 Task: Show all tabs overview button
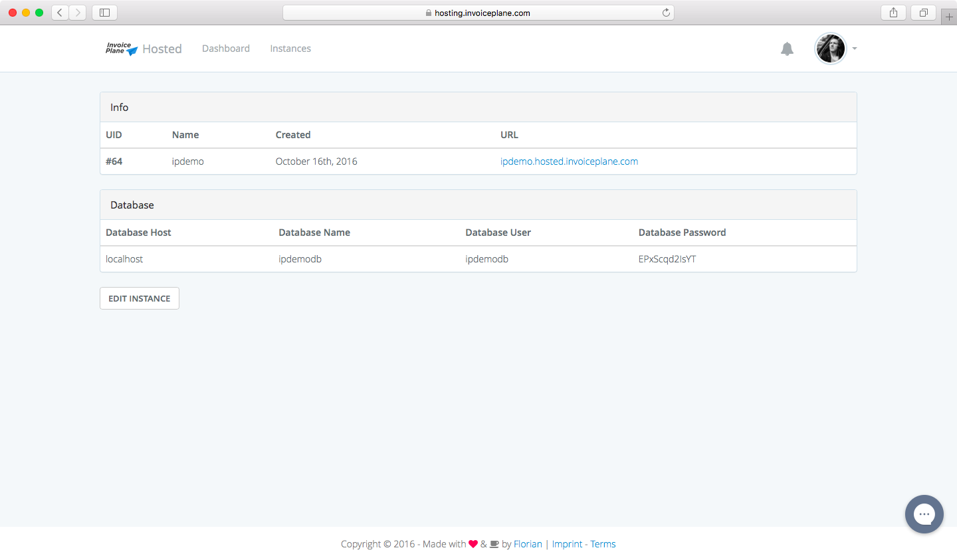(924, 13)
